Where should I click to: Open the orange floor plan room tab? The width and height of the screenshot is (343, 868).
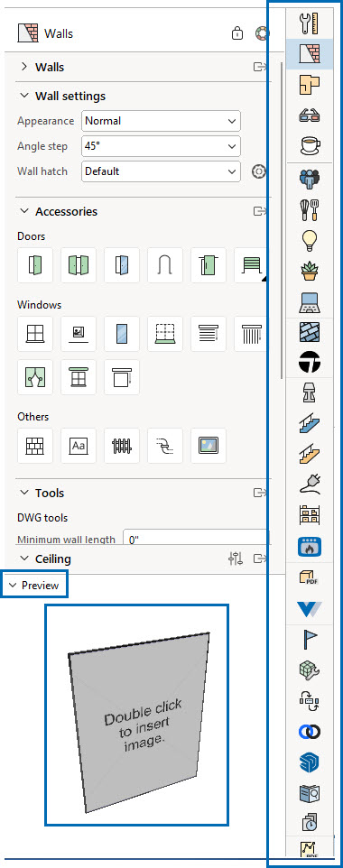(x=310, y=85)
